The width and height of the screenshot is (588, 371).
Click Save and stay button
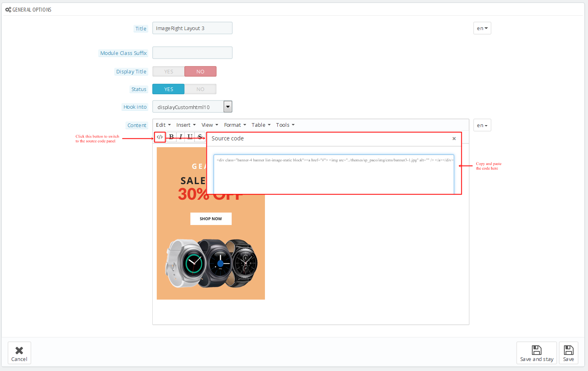click(537, 353)
